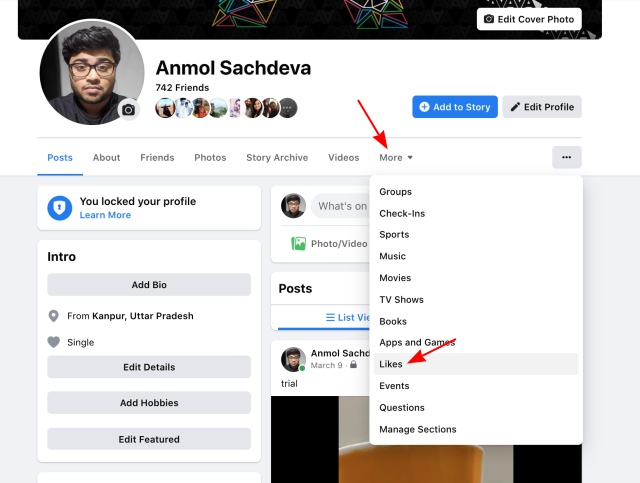
Task: Open the About tab
Action: click(107, 158)
